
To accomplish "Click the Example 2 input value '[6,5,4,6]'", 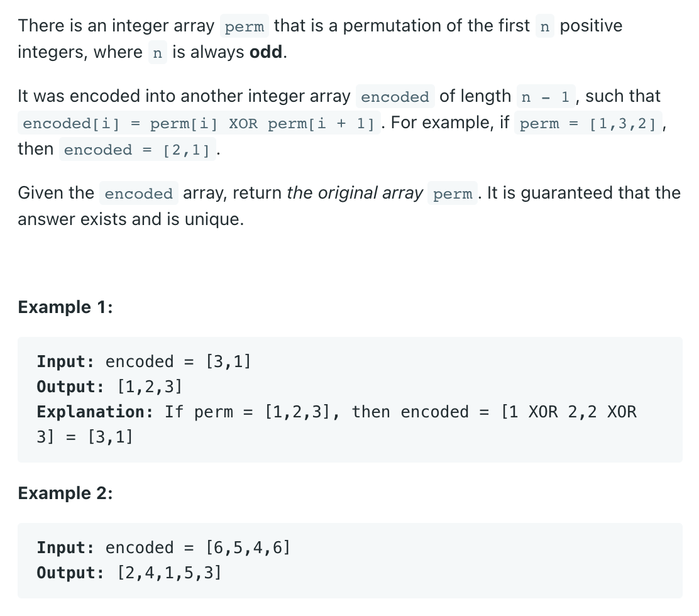I will (248, 547).
